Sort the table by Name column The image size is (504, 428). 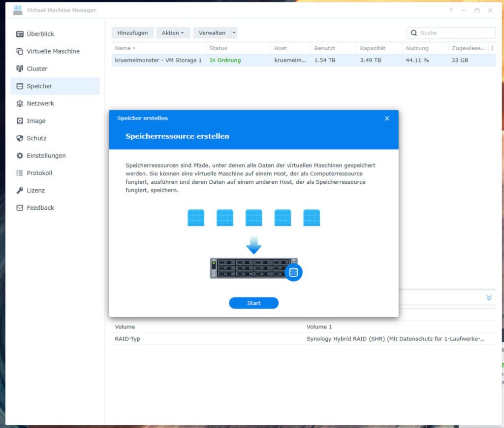(123, 48)
